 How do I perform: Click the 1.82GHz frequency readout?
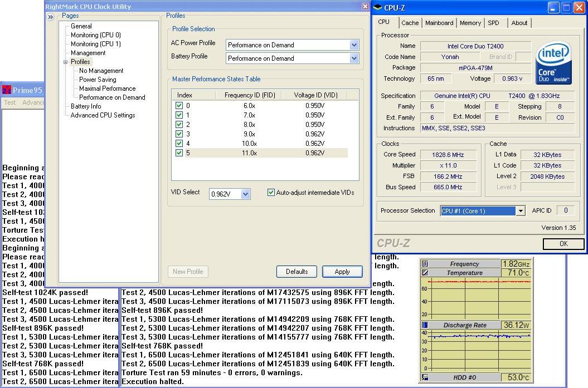pyautogui.click(x=516, y=264)
